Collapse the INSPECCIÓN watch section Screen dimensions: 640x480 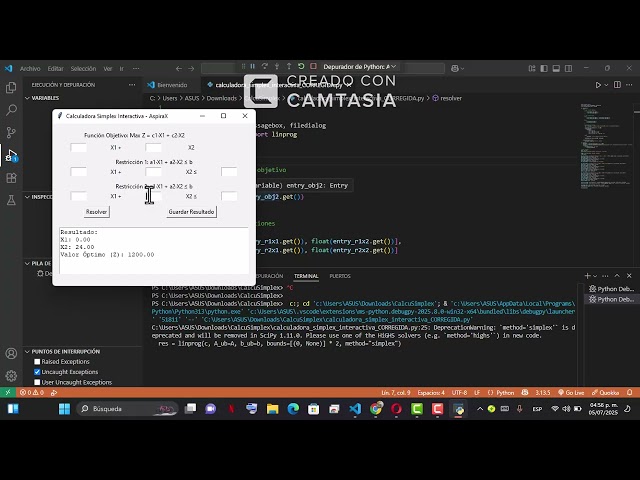point(40,197)
